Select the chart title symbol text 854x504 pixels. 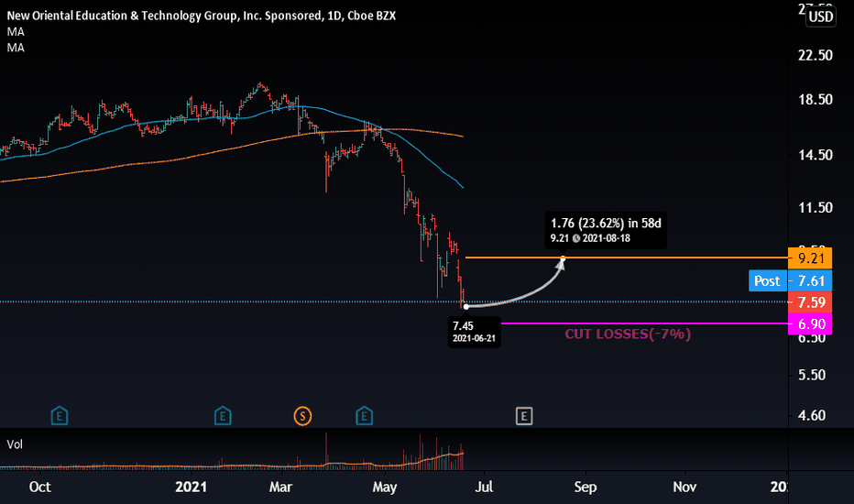pos(201,16)
